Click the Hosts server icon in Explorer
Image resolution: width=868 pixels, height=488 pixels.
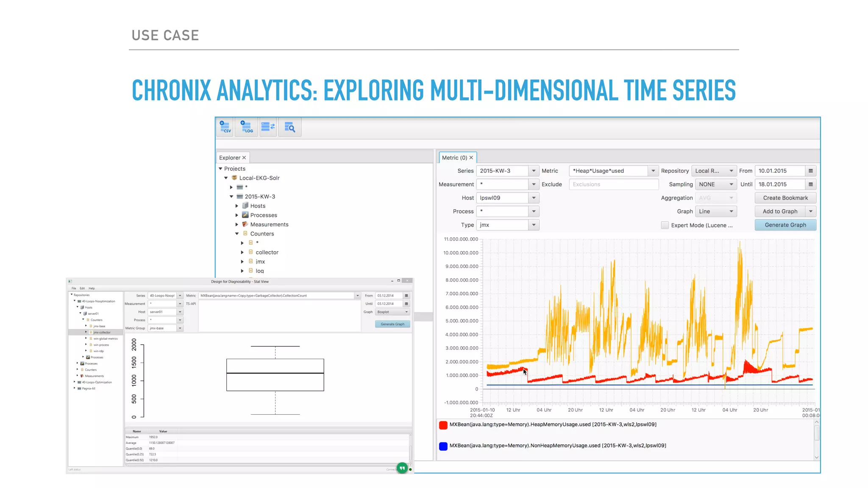coord(245,205)
